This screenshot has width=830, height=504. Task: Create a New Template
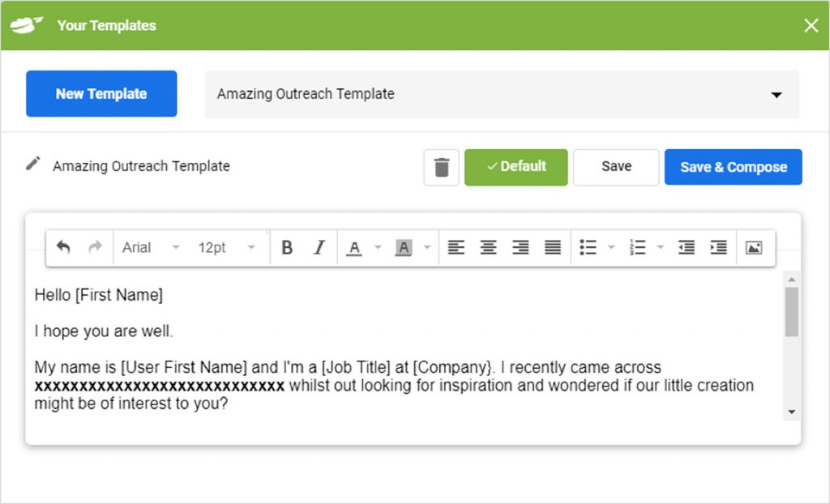[x=101, y=93]
